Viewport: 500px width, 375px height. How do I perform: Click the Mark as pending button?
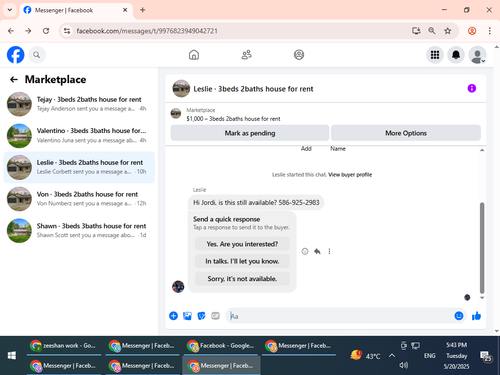pyautogui.click(x=250, y=133)
